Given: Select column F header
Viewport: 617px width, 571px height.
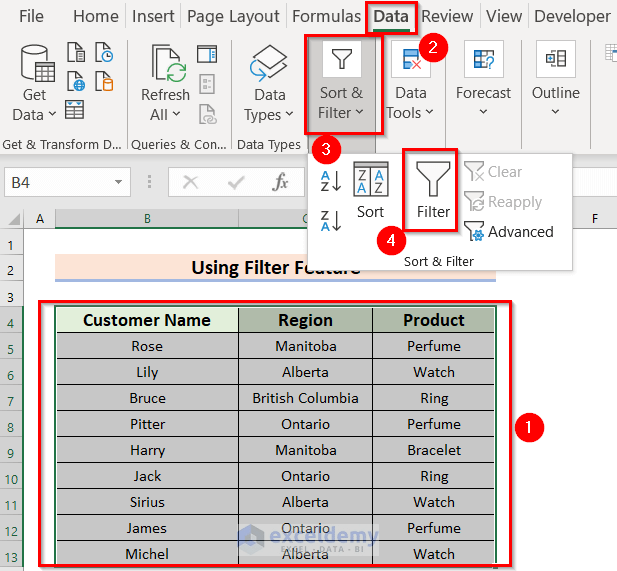Looking at the screenshot, I should pos(595,218).
